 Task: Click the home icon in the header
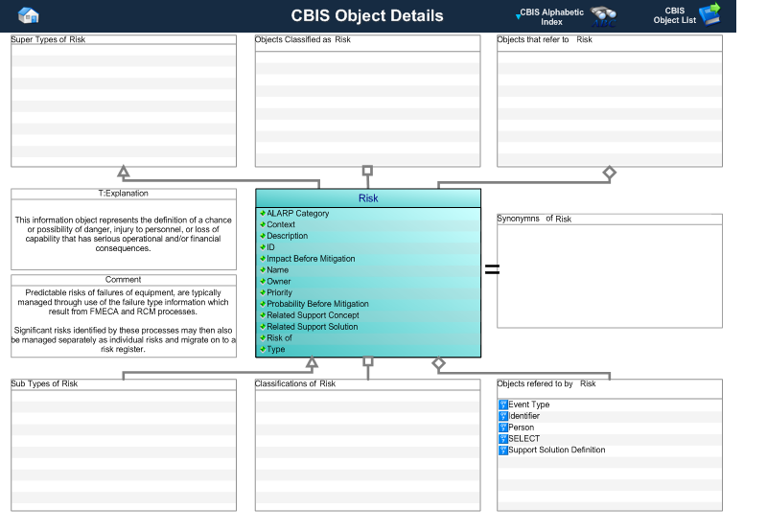29,15
